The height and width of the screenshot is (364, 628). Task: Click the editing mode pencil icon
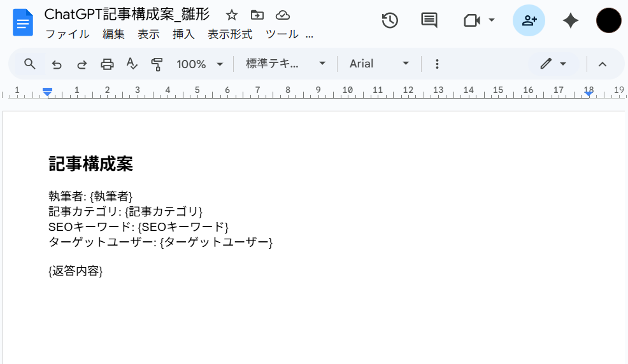545,64
